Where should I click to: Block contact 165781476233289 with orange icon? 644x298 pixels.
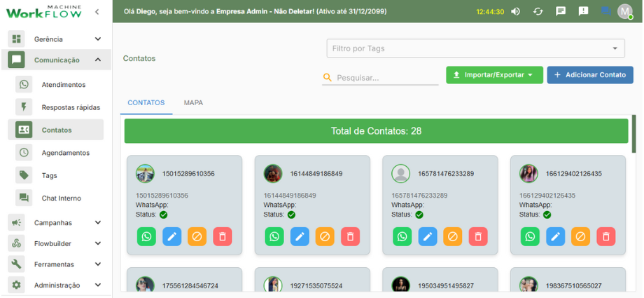(x=453, y=237)
